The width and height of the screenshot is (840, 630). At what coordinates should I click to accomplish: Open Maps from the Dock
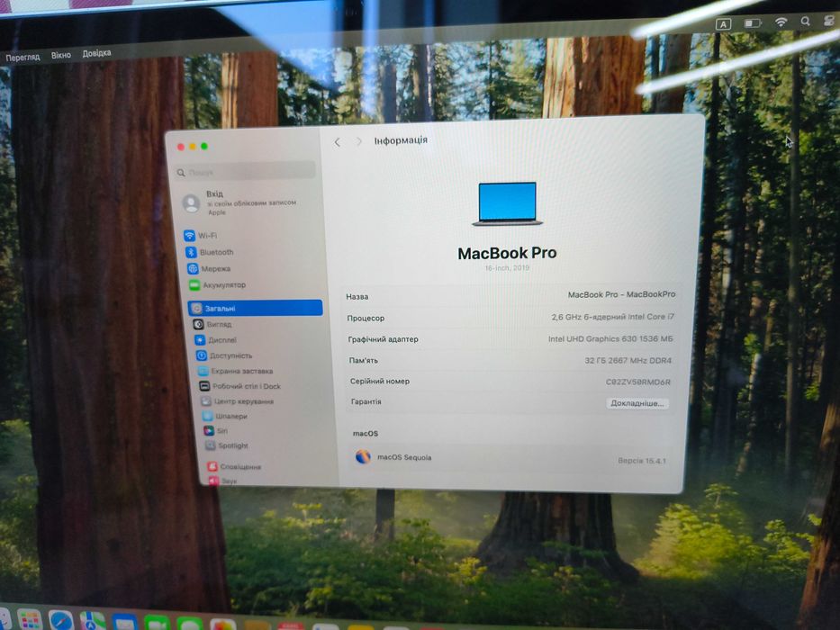click(93, 621)
